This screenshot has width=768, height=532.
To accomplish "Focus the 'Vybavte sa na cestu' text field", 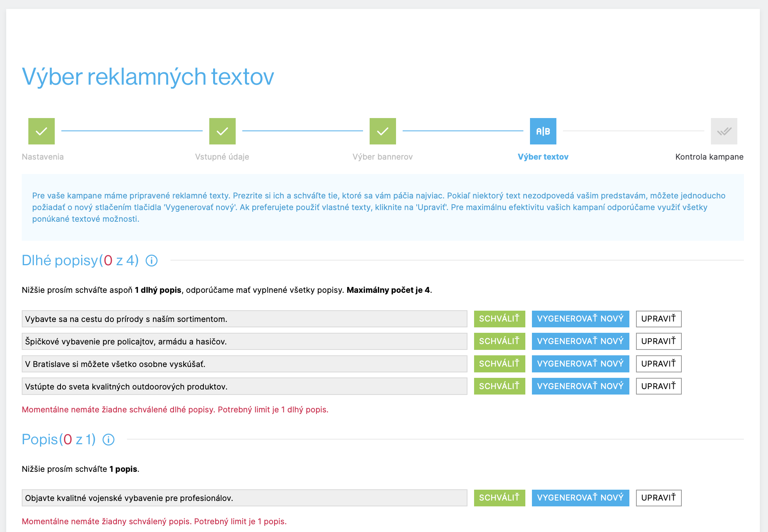I will point(245,319).
